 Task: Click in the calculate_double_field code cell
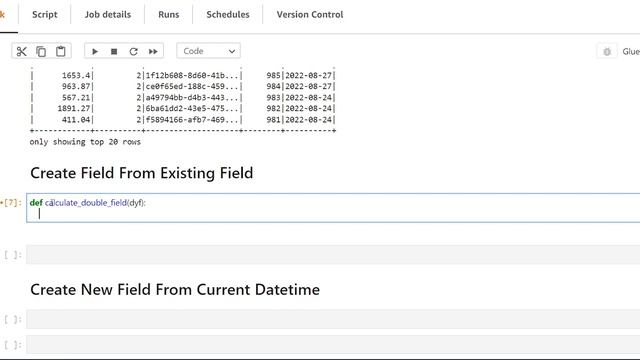click(333, 208)
